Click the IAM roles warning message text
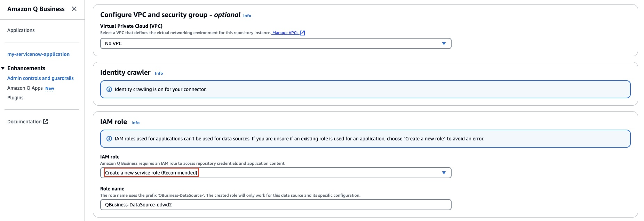Screen dimensions: 644x221 [x=300, y=139]
